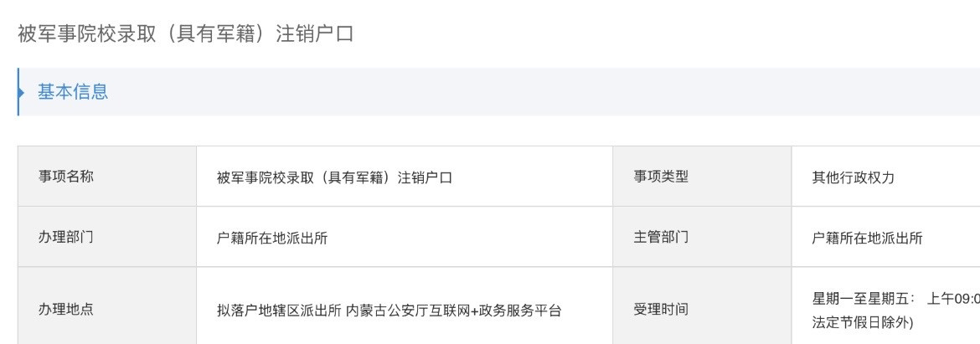The height and width of the screenshot is (344, 980).
Task: Open 内蒙古公安厅互联网+政务服务平台 text
Action: (453, 311)
